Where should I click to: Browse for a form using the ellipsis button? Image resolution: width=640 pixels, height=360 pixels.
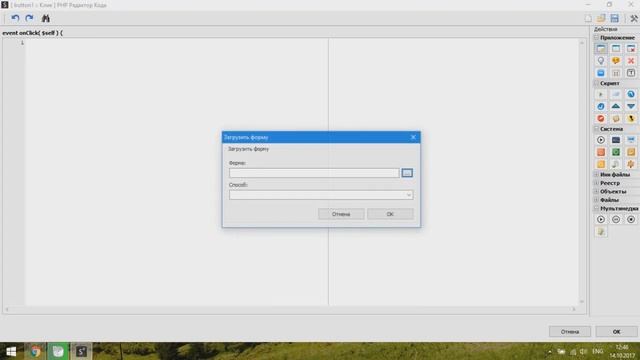407,173
